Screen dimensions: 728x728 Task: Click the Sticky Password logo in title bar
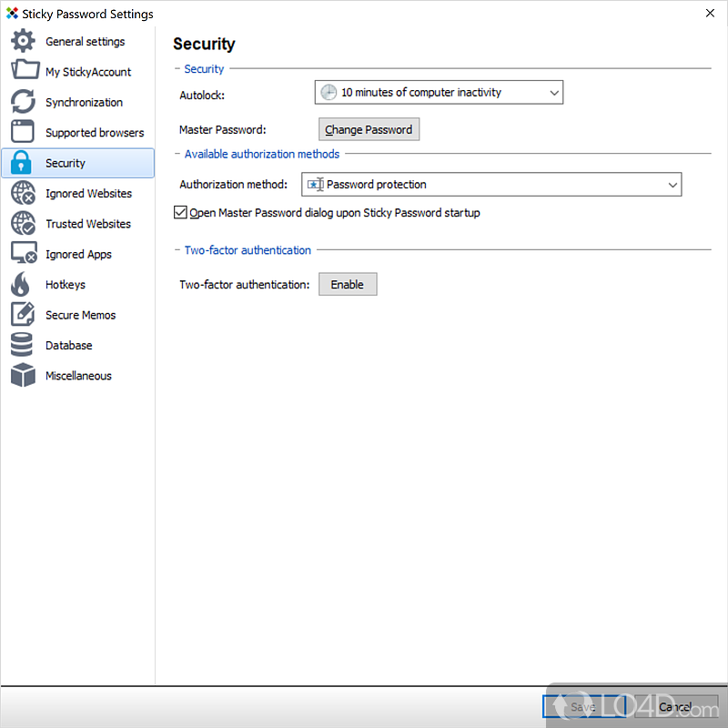pyautogui.click(x=12, y=13)
